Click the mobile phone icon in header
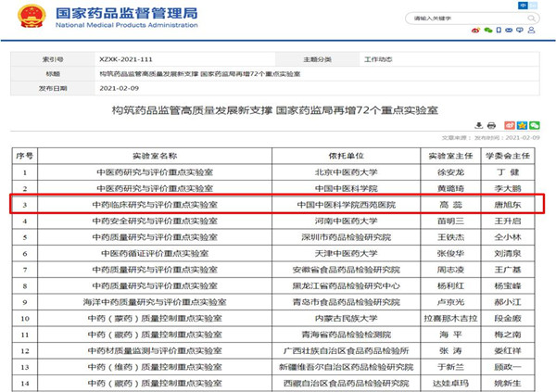Image resolution: width=556 pixels, height=392 pixels. coord(498,31)
